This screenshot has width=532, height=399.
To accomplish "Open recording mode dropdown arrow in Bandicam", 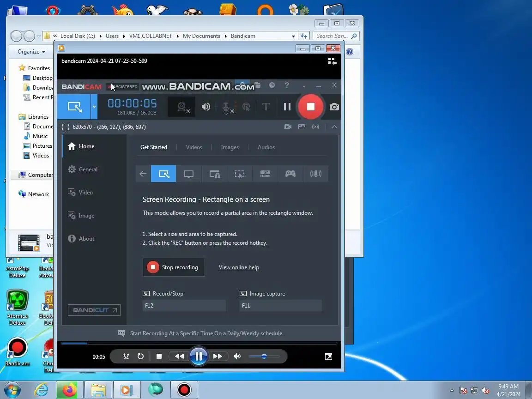I will [x=94, y=107].
